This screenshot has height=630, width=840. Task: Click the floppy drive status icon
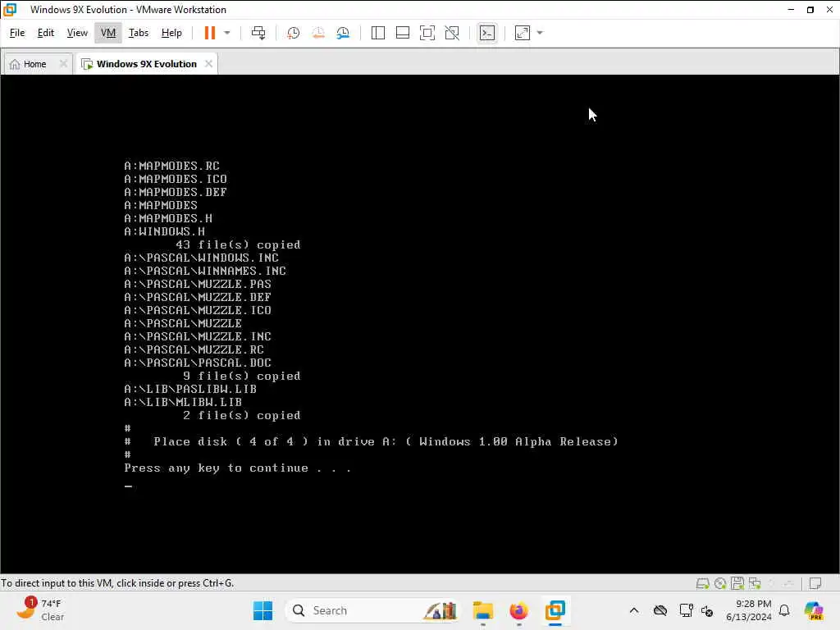(737, 583)
